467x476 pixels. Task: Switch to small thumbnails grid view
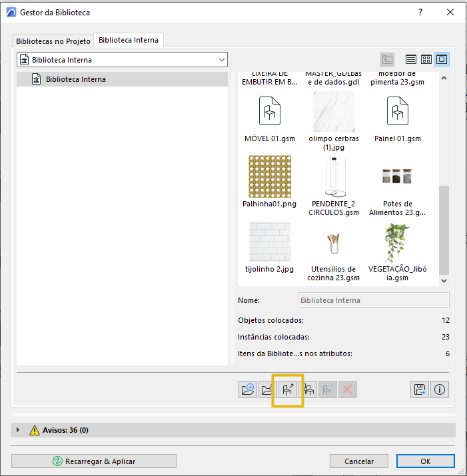pos(426,59)
